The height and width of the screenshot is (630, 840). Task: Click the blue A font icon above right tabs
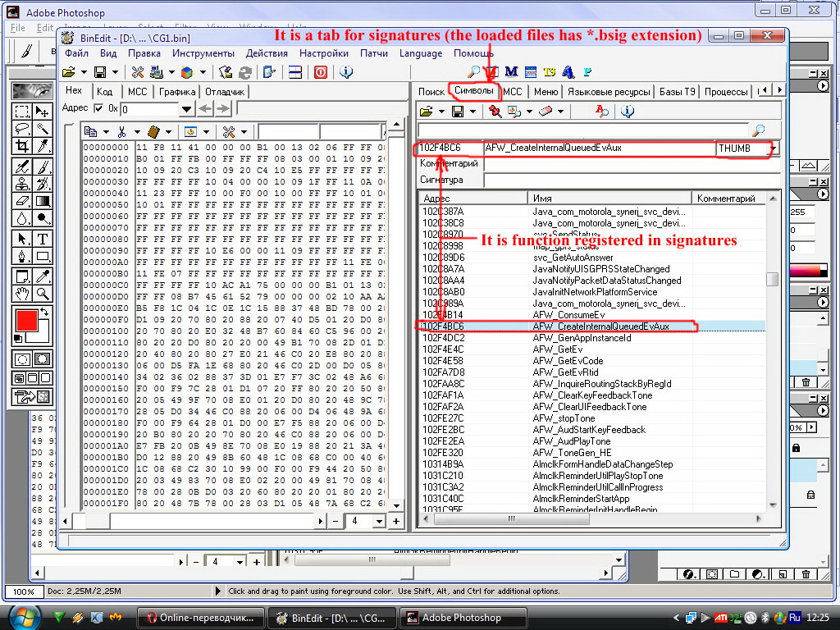[568, 72]
